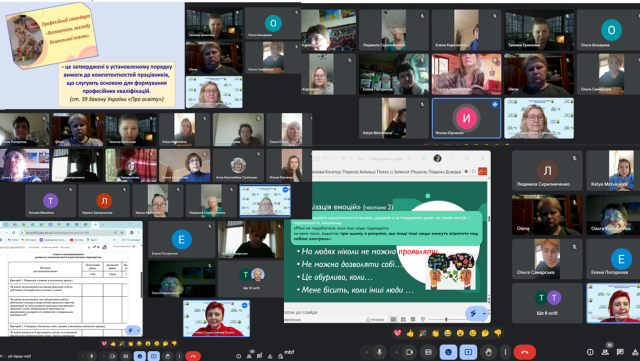Image resolution: width=640 pixels, height=361 pixels.
Task: Open the in-call chat panel icon
Action: pos(620,352)
